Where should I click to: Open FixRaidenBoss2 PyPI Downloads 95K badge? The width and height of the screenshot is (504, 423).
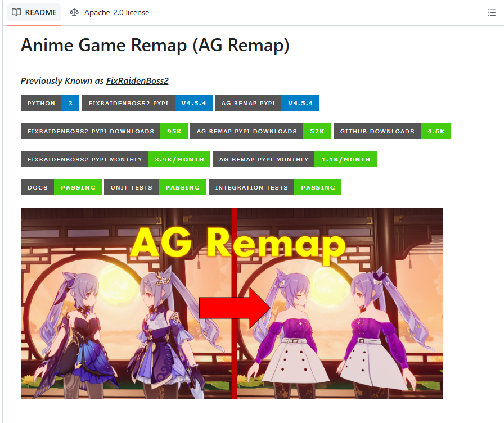point(104,131)
